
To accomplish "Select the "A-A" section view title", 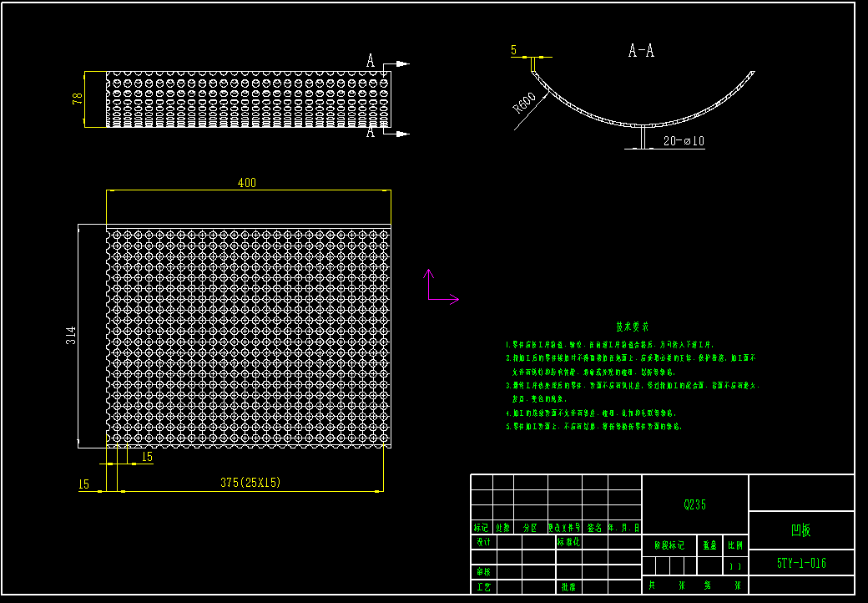I will tap(641, 51).
